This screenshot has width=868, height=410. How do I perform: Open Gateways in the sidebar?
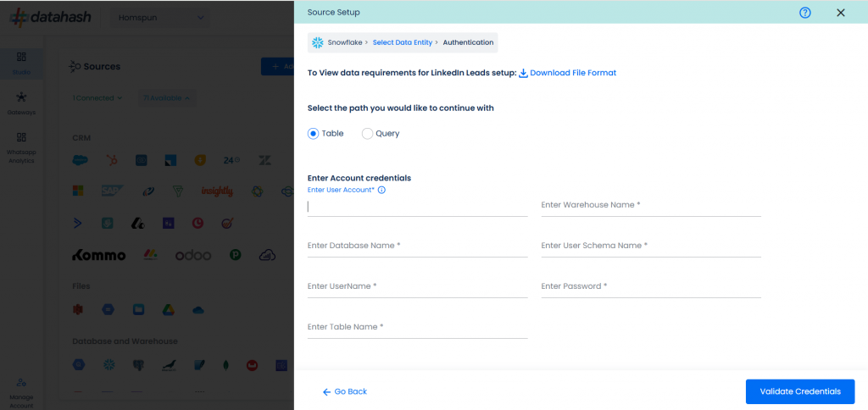[x=21, y=103]
